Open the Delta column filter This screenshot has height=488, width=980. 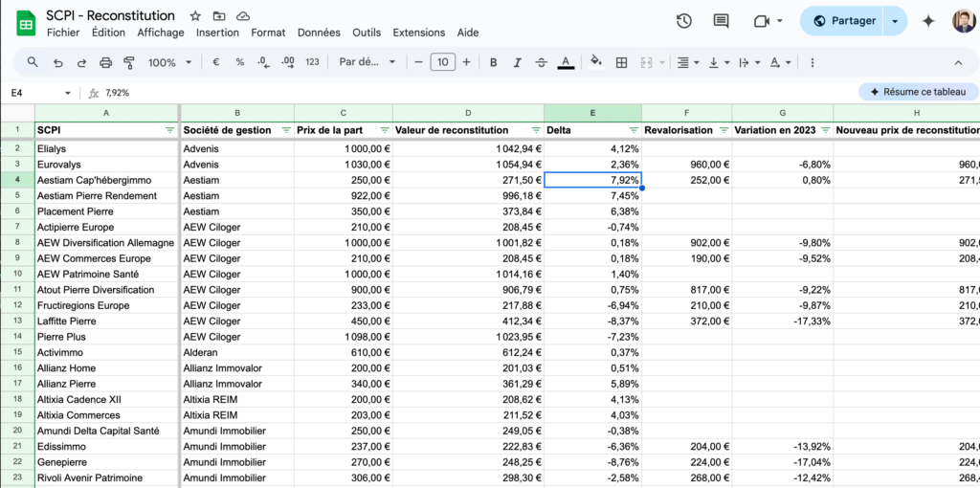pos(634,130)
